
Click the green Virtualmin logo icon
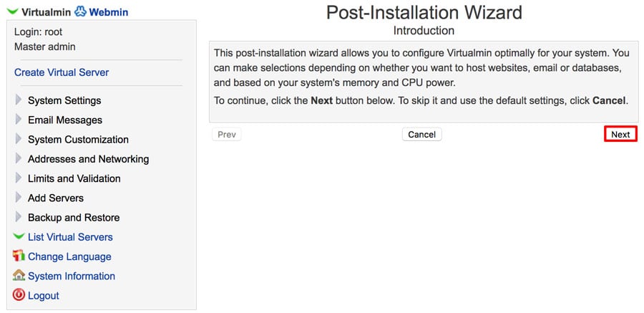pyautogui.click(x=13, y=12)
